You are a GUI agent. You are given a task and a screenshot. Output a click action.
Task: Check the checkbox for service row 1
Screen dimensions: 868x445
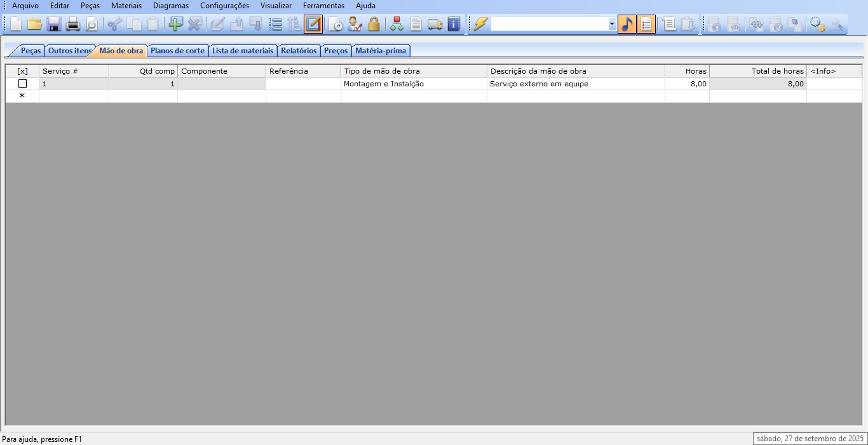(x=22, y=84)
